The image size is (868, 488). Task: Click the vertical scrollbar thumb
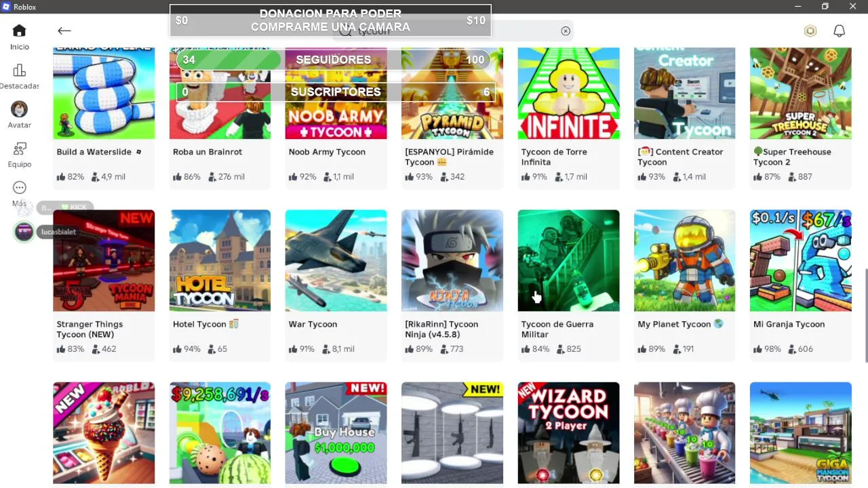867,316
